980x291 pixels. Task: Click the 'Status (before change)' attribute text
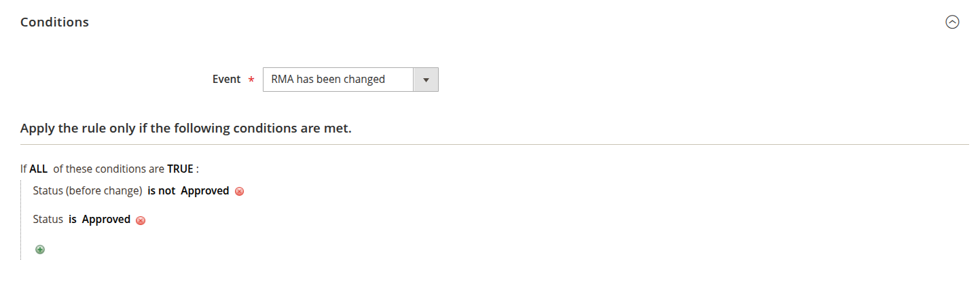pyautogui.click(x=87, y=191)
